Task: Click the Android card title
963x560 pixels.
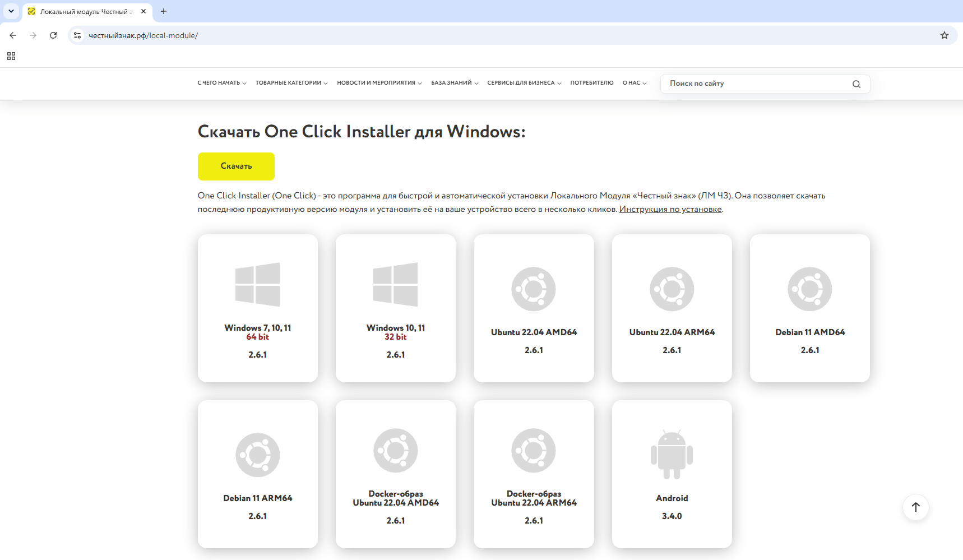Action: [672, 498]
